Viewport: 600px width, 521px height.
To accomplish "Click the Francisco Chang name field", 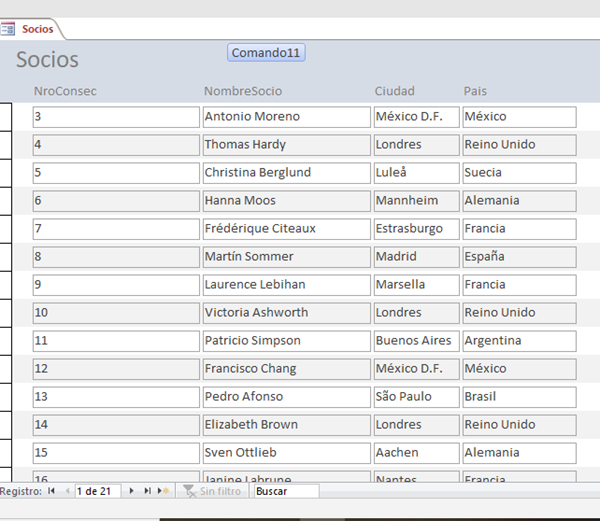I will click(287, 369).
